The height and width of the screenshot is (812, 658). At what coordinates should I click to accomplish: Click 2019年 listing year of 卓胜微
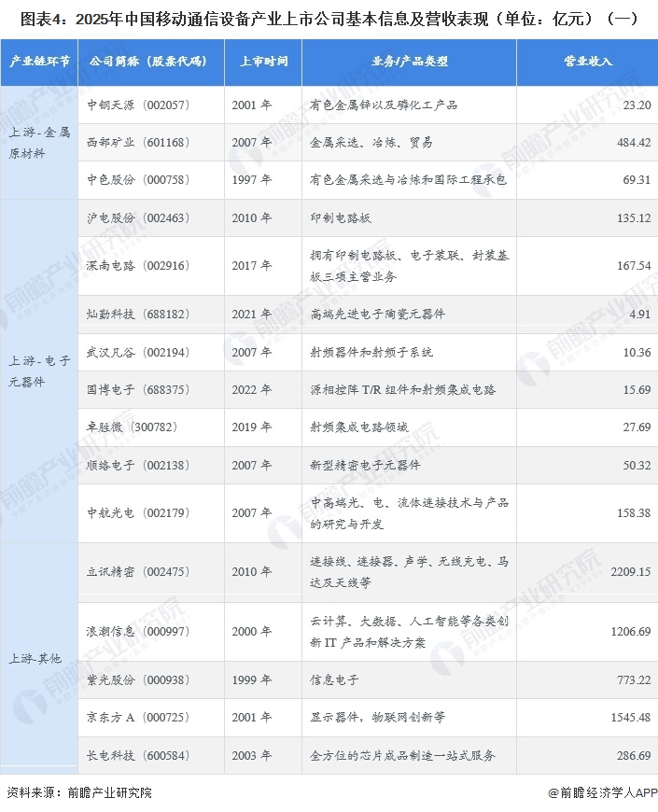[x=252, y=427]
